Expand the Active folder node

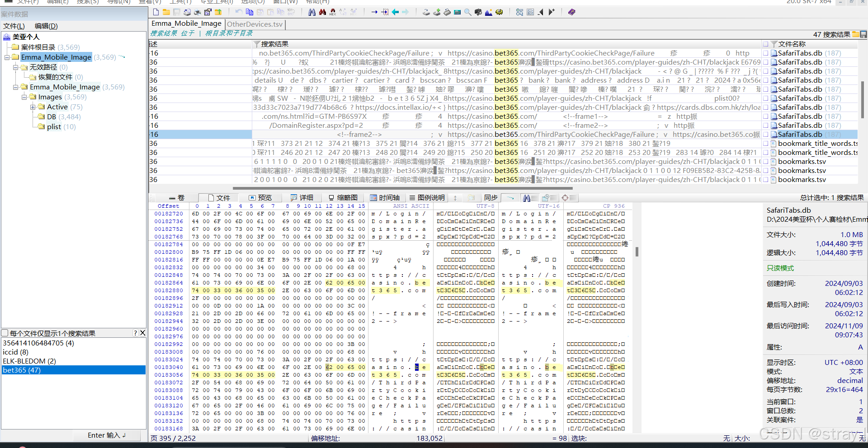click(x=33, y=107)
